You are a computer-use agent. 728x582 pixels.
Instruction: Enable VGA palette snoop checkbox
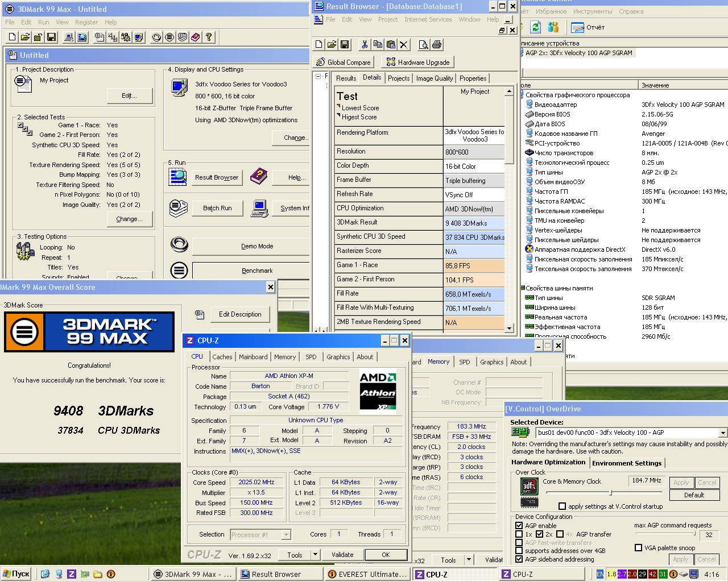(x=638, y=548)
